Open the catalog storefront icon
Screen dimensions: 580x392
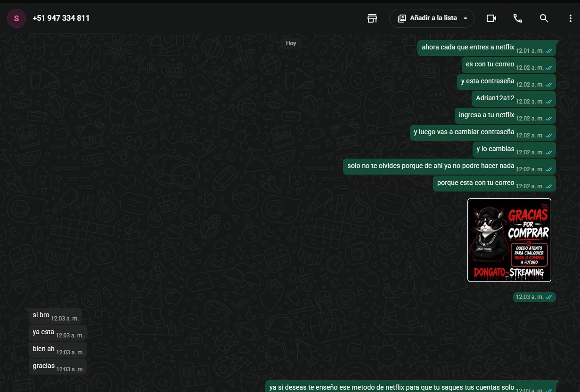[372, 18]
